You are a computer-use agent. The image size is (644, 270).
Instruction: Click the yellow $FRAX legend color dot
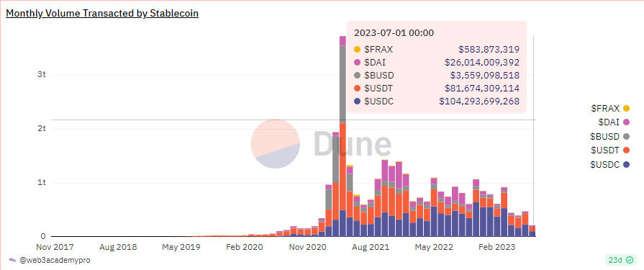pos(626,109)
